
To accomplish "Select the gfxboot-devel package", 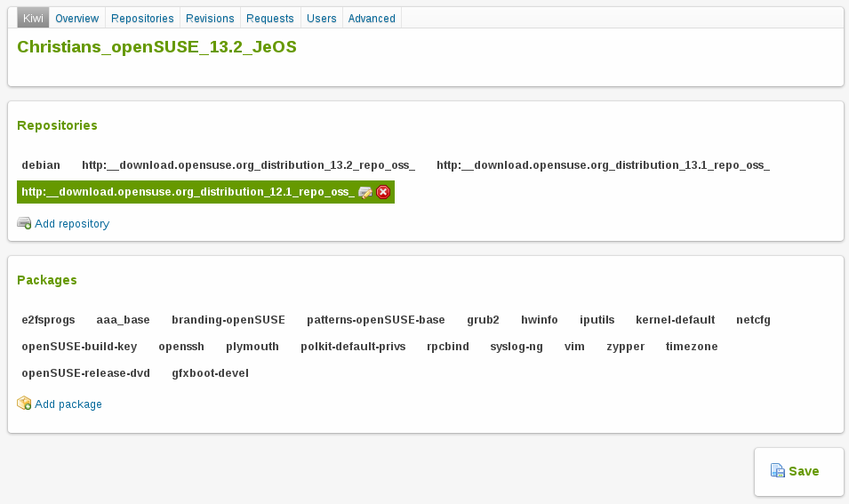I will coord(210,373).
